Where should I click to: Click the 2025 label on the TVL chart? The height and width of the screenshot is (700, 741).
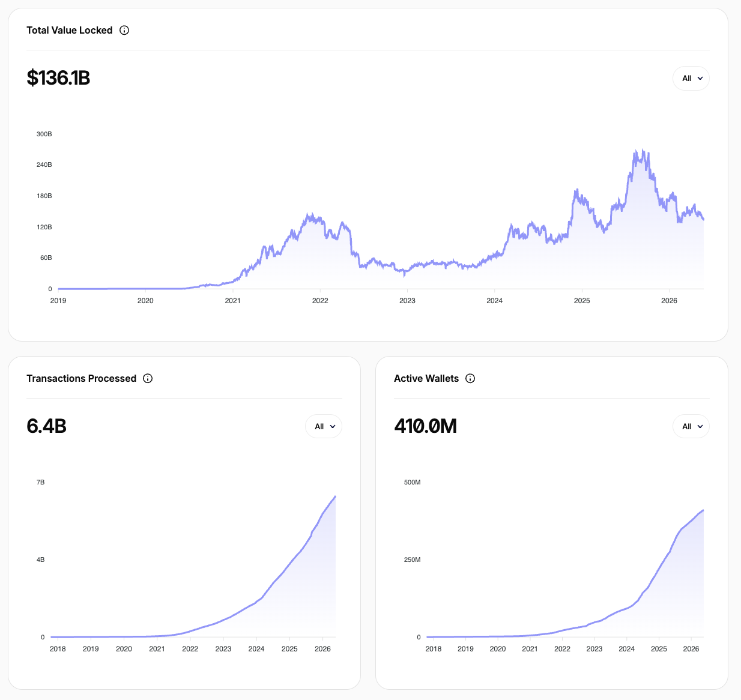coord(582,301)
